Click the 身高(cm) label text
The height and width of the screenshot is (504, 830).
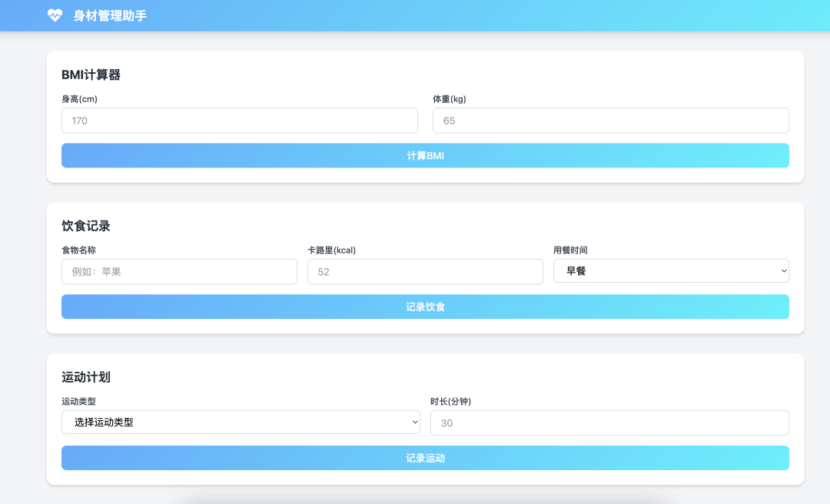point(79,99)
